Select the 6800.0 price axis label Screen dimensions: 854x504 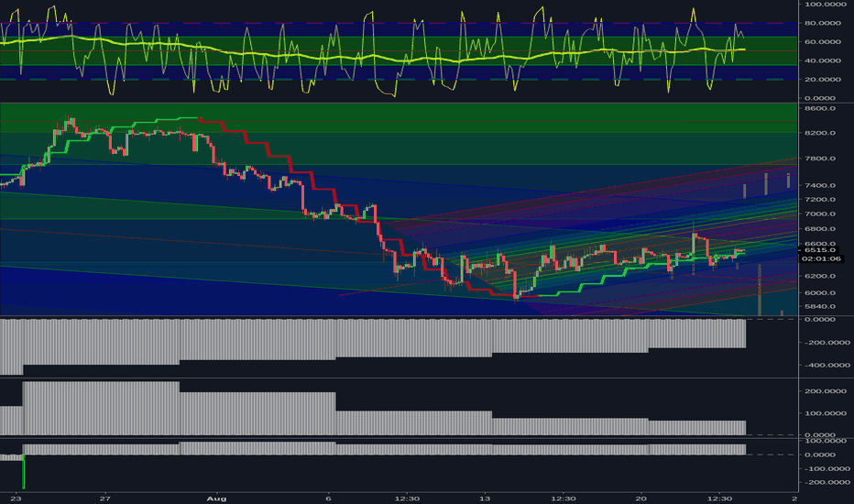click(x=820, y=229)
